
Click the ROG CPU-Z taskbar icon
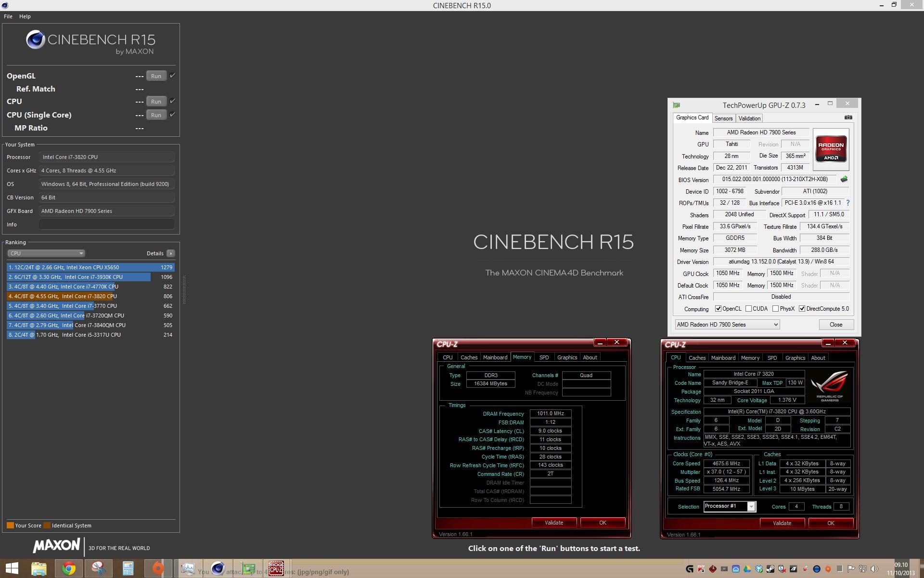tap(276, 569)
